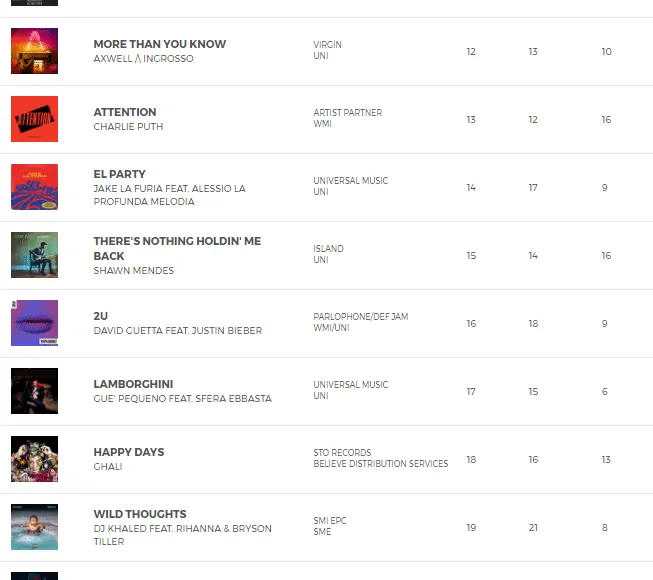This screenshot has width=653, height=580.
Task: Open There's Nothing Holdin' Me Back artwork
Action: point(34,255)
